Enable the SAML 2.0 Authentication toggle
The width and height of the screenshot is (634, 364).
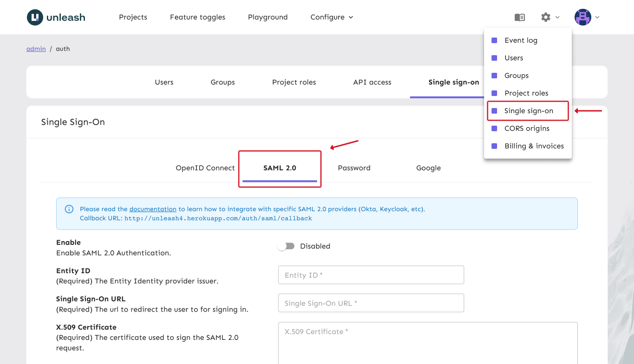pyautogui.click(x=286, y=246)
